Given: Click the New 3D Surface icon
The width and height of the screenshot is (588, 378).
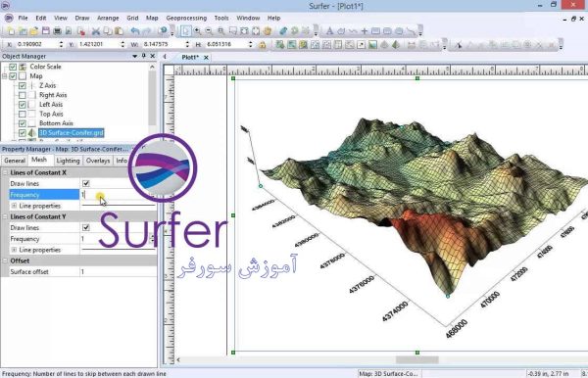Looking at the screenshot, I should click(x=396, y=45).
